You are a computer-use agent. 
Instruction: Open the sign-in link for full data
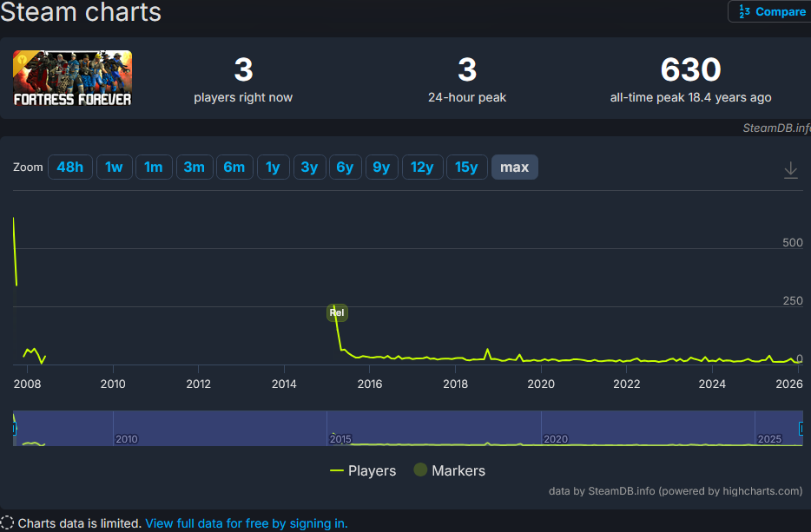247,523
